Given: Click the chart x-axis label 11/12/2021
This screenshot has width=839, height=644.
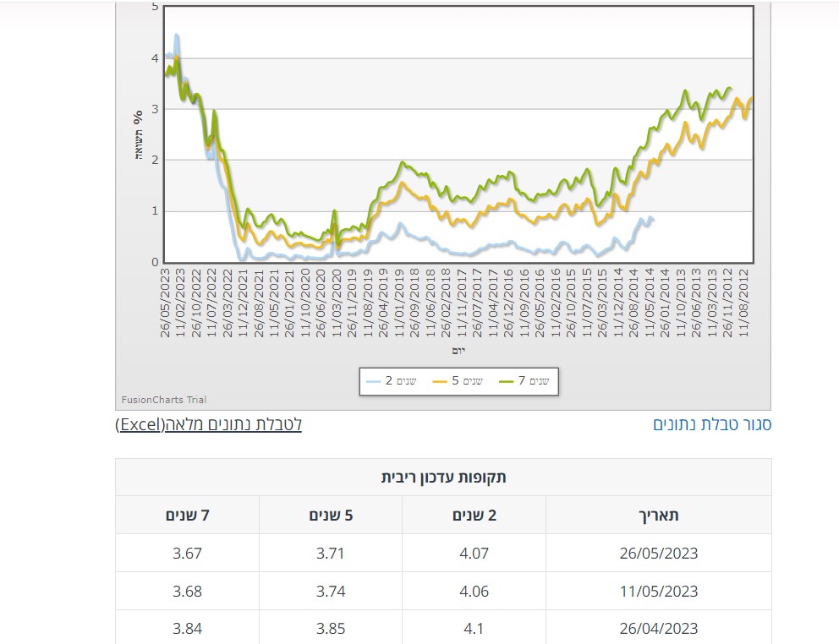Looking at the screenshot, I should [243, 303].
